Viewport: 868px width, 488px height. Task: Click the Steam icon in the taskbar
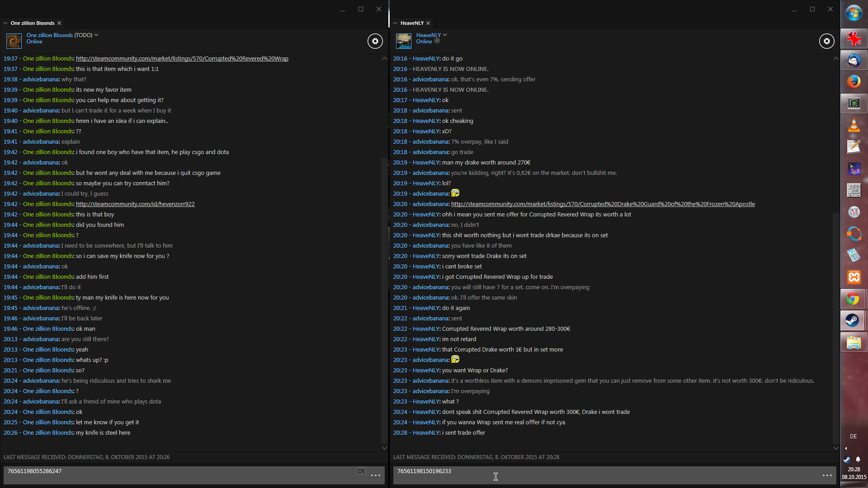[853, 320]
